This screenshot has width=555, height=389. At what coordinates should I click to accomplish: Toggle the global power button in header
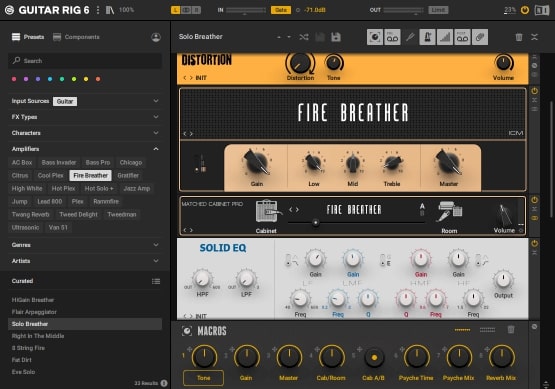coord(525,10)
